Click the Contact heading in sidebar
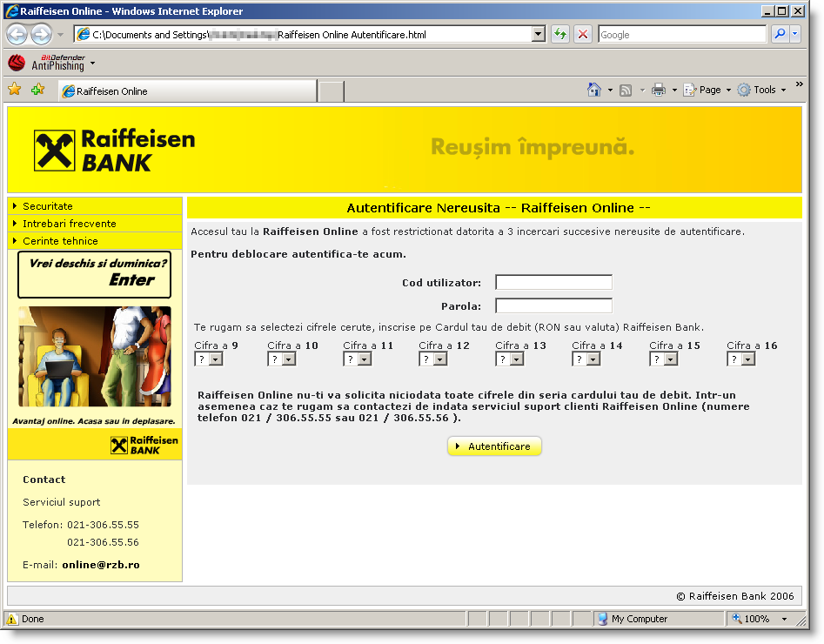This screenshot has width=824, height=644. (x=44, y=480)
